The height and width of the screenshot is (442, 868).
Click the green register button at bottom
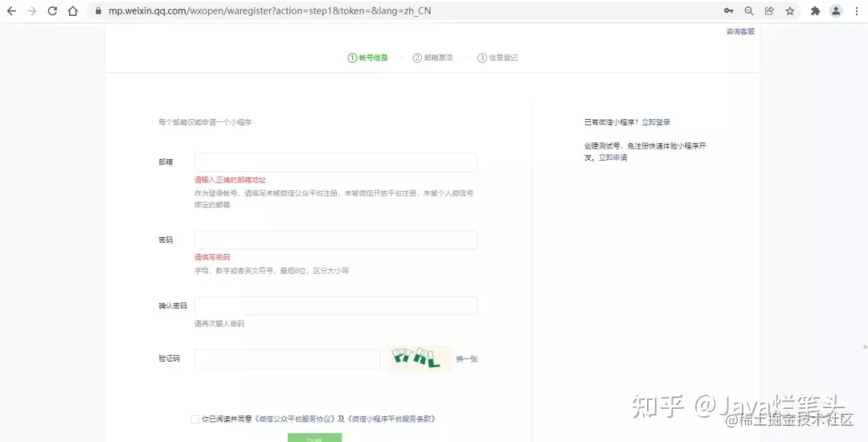[x=314, y=437]
